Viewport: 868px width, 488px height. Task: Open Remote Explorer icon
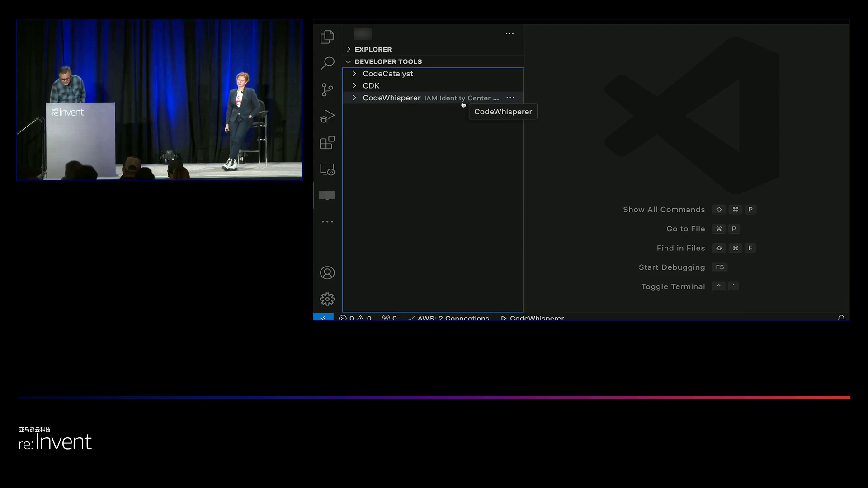(x=327, y=169)
